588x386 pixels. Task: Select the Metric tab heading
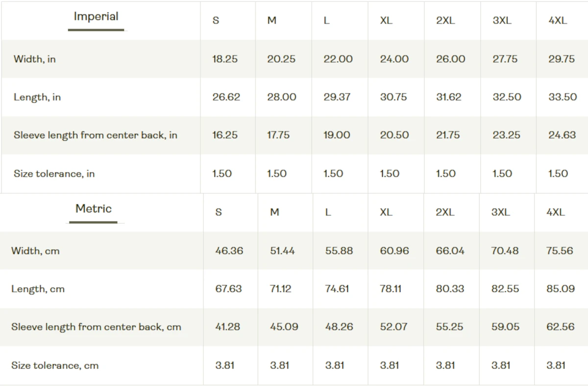click(94, 208)
